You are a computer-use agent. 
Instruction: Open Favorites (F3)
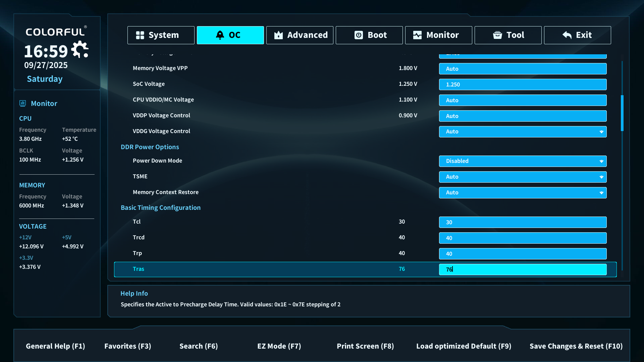point(128,346)
